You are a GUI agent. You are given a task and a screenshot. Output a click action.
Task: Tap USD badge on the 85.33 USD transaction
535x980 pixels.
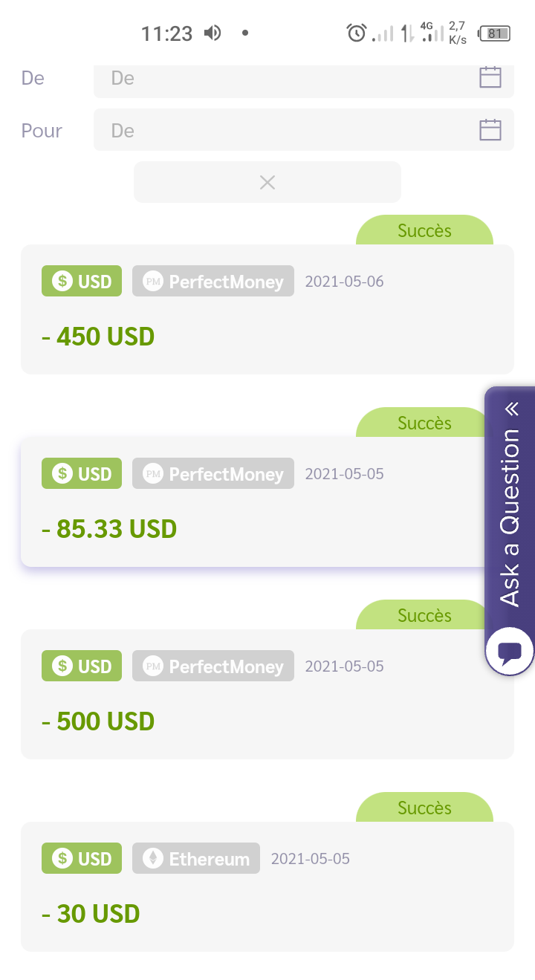(x=82, y=474)
